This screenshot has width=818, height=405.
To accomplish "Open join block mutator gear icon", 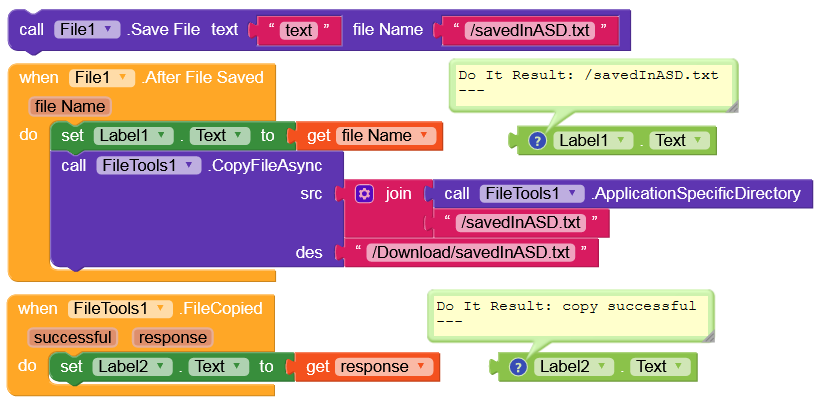I will [x=364, y=194].
